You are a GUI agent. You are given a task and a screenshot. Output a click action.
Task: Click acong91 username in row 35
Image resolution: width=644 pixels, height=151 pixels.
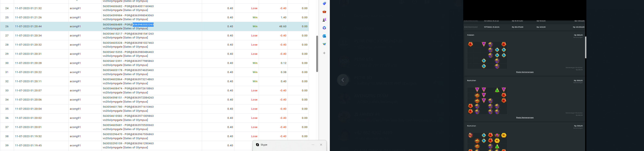(75, 109)
